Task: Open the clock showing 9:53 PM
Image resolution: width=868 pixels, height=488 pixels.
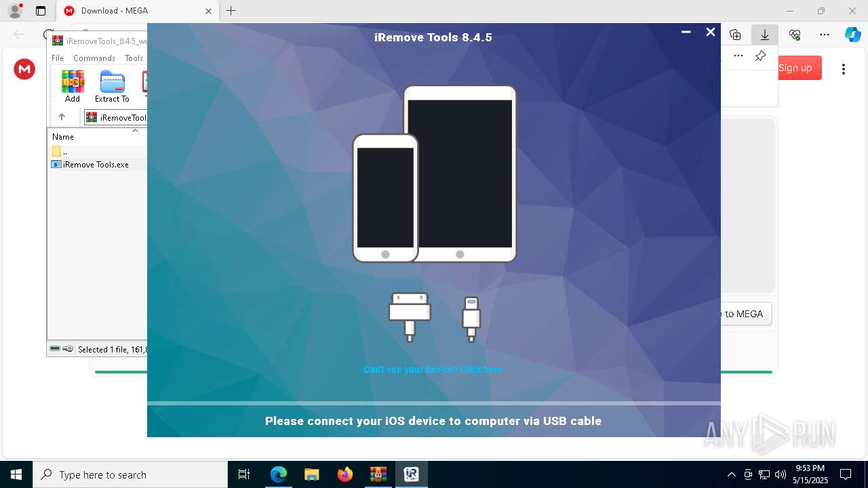Action: coord(810,474)
